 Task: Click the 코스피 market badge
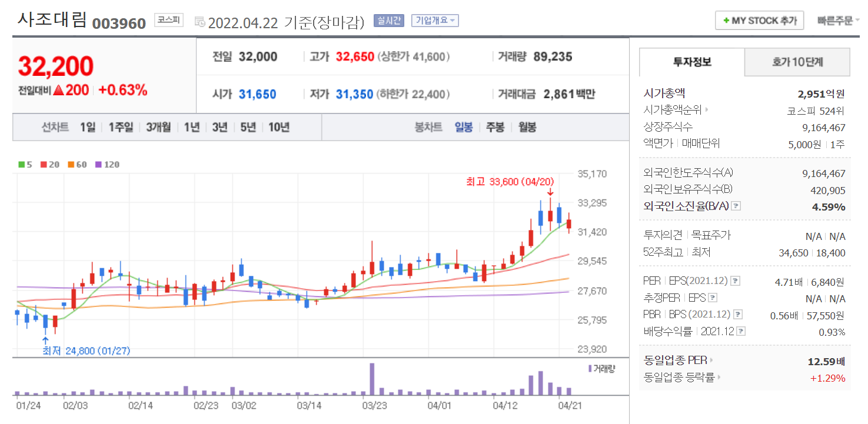(169, 20)
